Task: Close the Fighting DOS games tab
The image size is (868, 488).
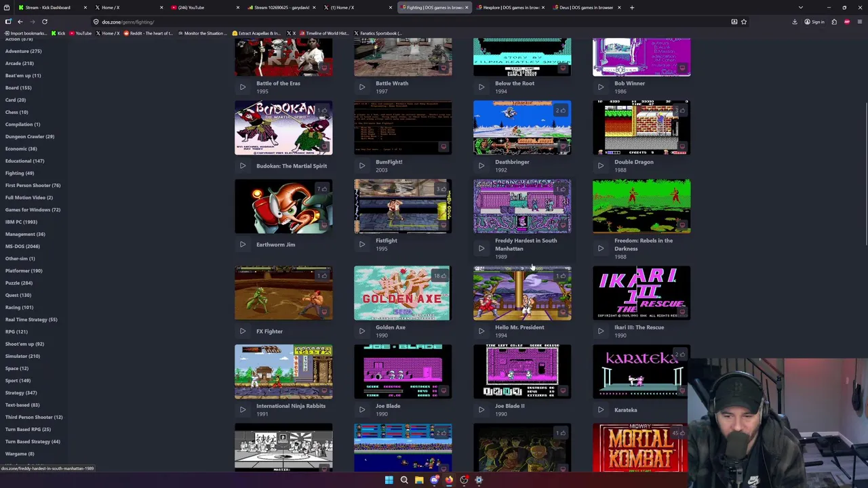Action: (467, 7)
